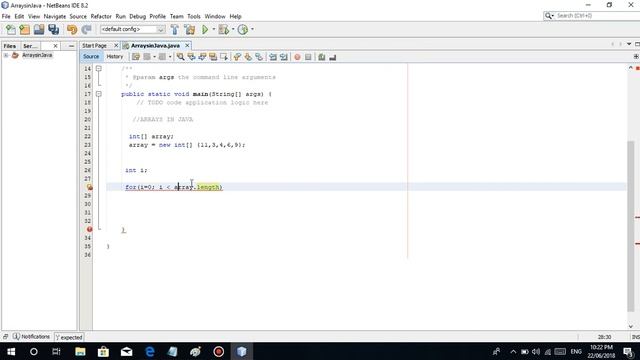Expand the ArraysinJava project node
Image resolution: width=640 pixels, height=360 pixels.
(6, 55)
